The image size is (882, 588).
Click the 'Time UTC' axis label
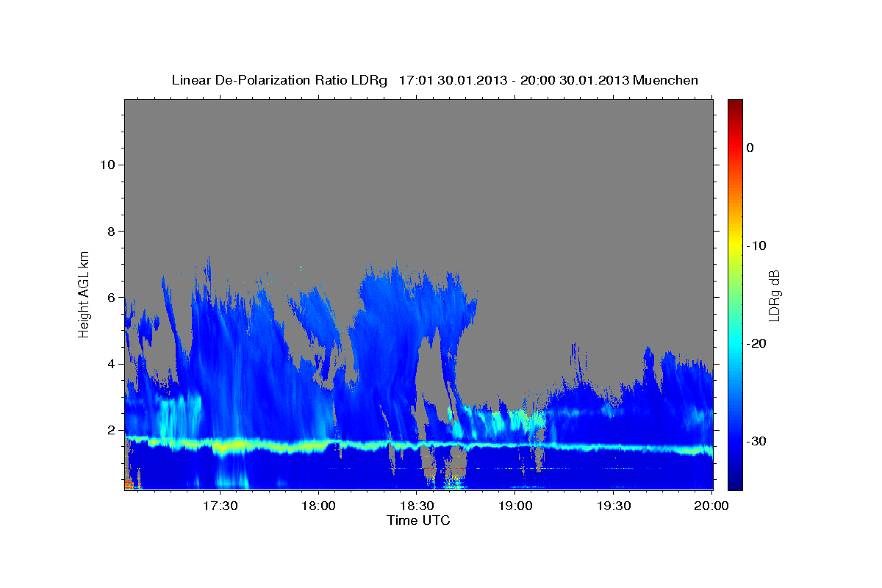418,520
